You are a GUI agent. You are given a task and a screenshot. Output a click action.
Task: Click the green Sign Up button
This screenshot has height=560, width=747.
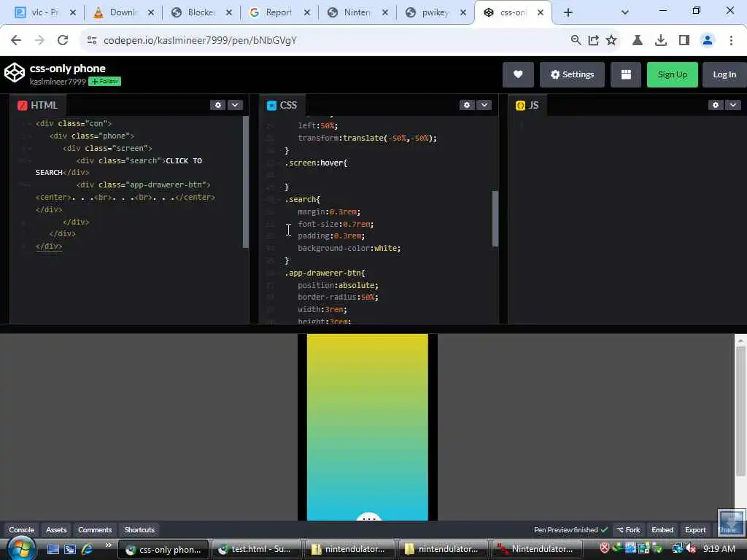672,74
